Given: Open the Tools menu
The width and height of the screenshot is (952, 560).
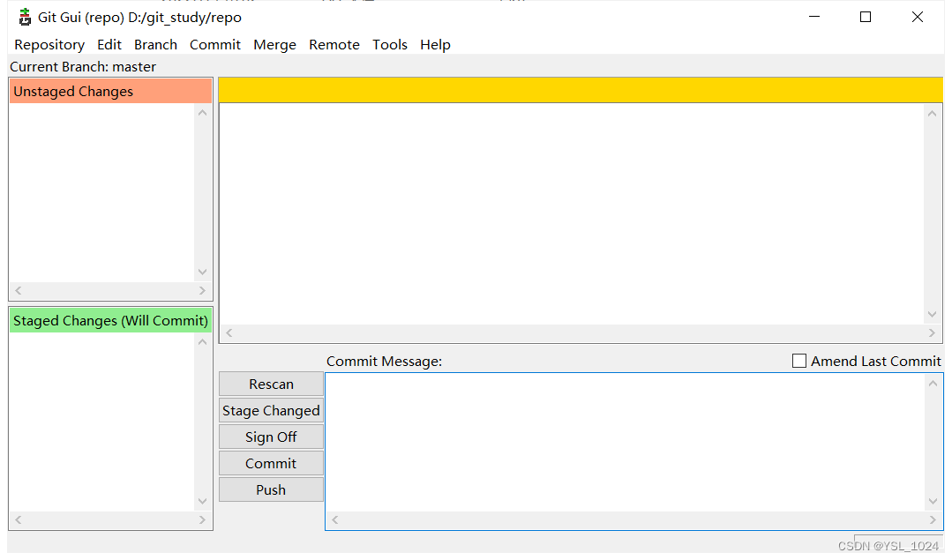Looking at the screenshot, I should click(x=390, y=45).
